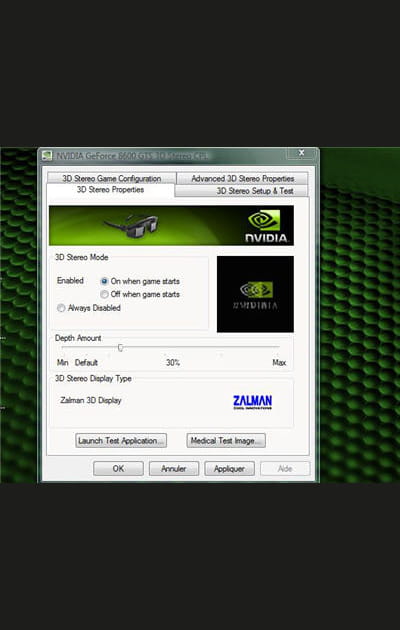Image resolution: width=400 pixels, height=630 pixels.
Task: Click the Min label under slider
Action: pyautogui.click(x=63, y=363)
